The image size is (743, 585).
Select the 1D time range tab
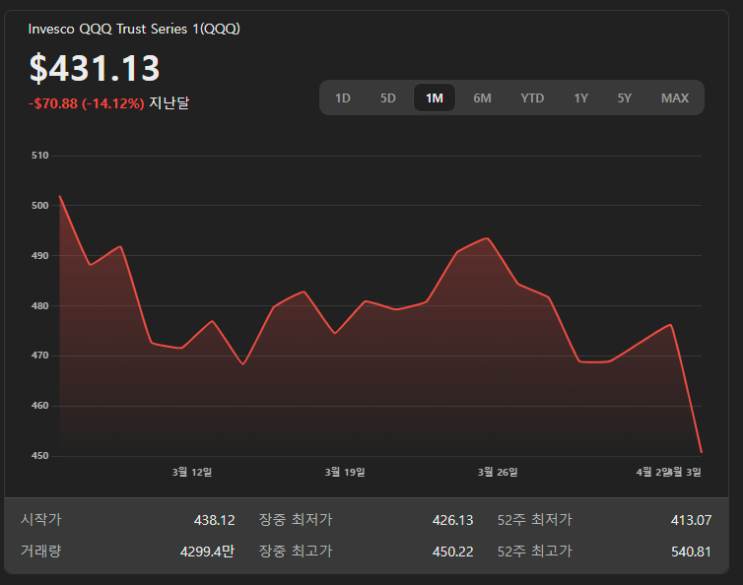343,98
